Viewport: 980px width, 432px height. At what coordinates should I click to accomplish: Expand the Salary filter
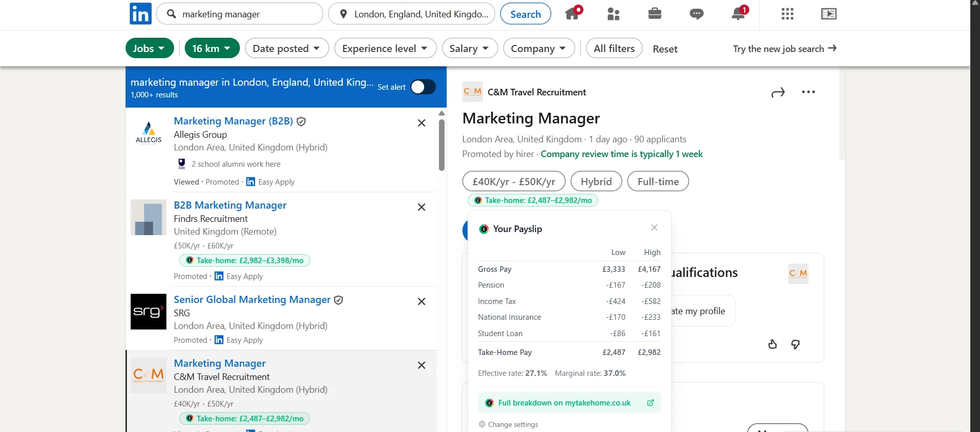click(470, 48)
